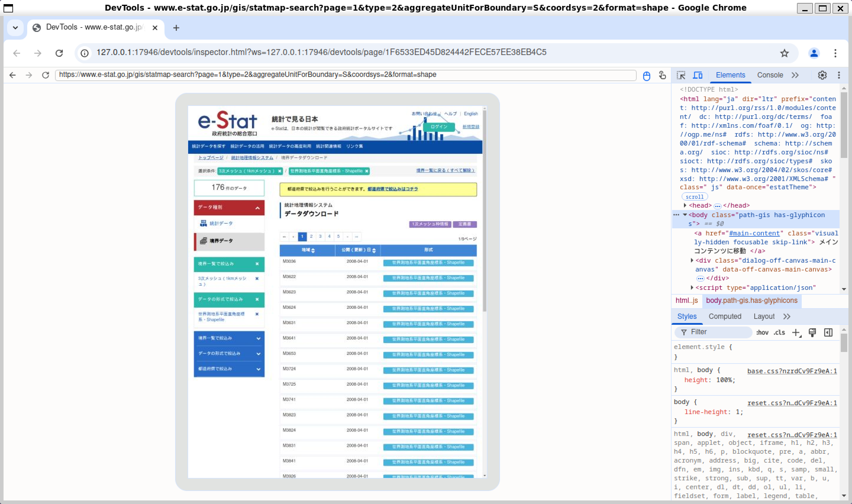Viewport: 852px width, 504px height.
Task: Open the Computed styles tab
Action: pos(725,316)
